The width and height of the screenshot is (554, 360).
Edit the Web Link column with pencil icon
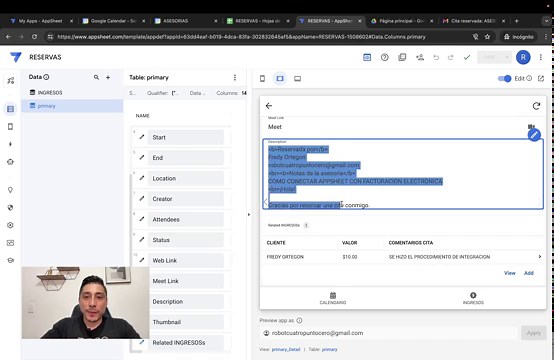(x=142, y=260)
